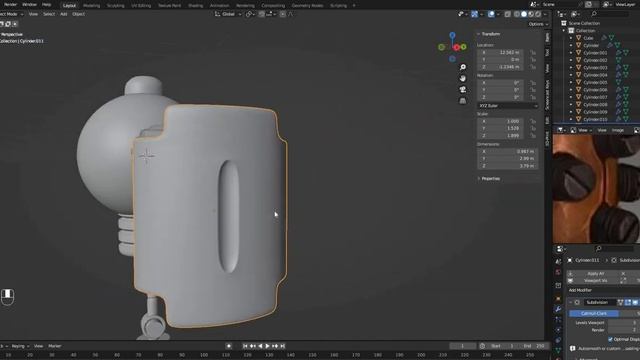This screenshot has height=360, width=640.
Task: Play the timeline animation
Action: point(267,346)
